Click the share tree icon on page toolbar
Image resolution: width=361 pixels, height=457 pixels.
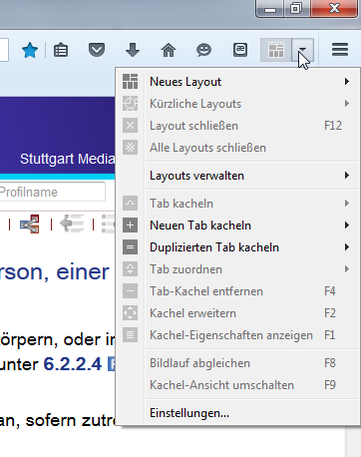pos(30,224)
